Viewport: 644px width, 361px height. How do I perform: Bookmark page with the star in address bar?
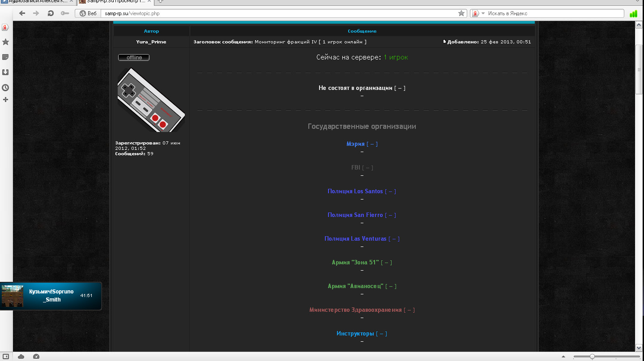click(x=461, y=13)
